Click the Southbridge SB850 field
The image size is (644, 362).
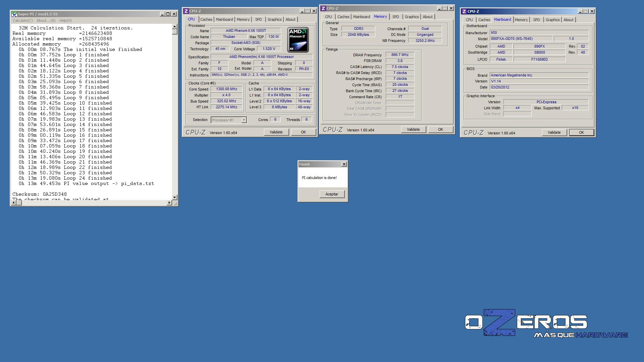[x=539, y=53]
